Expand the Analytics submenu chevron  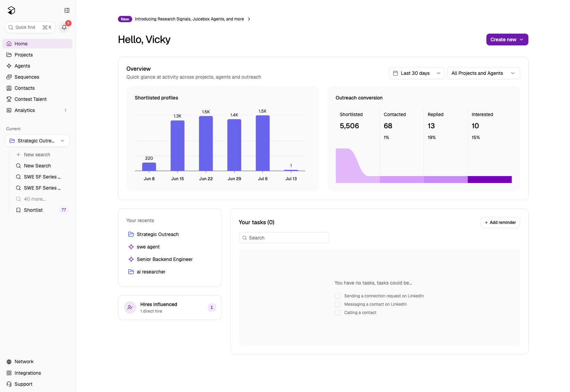[66, 110]
